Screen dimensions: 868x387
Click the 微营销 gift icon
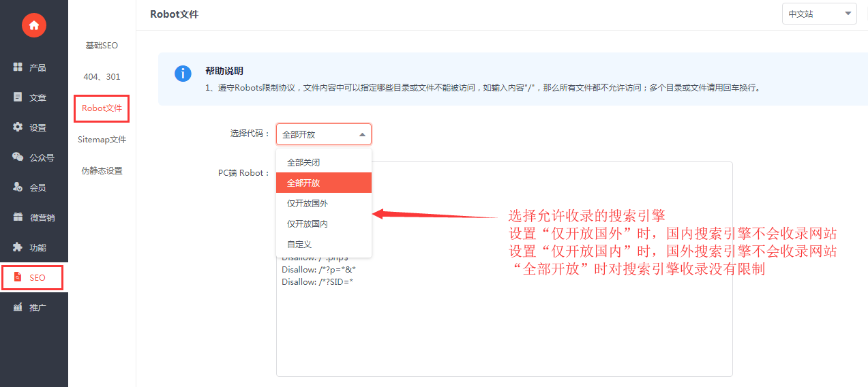[x=18, y=217]
